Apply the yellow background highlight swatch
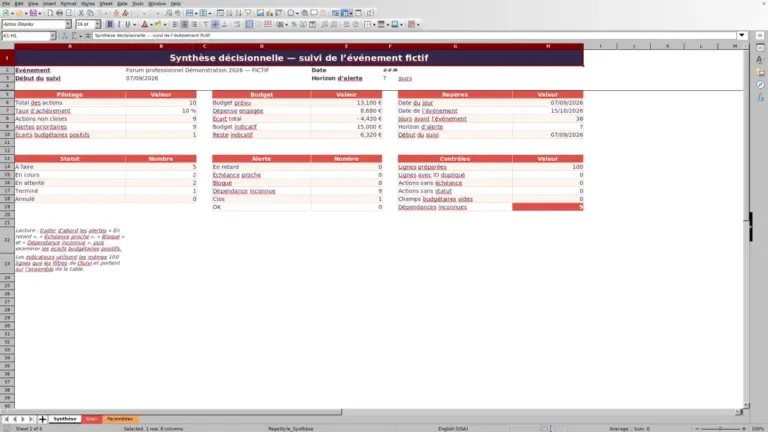Screen dimensions: 768x432 coord(158,24)
